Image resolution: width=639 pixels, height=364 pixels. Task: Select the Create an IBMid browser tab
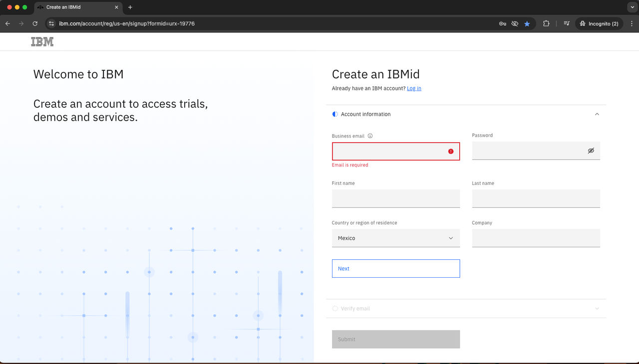click(x=78, y=7)
